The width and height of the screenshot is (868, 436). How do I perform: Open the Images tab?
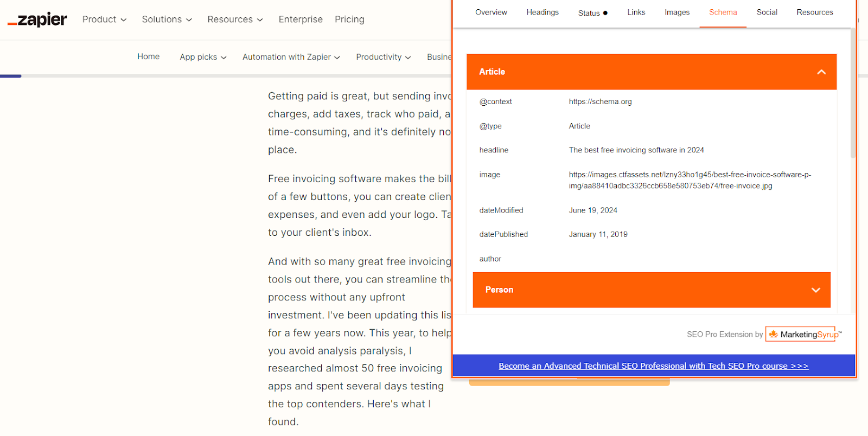point(677,12)
